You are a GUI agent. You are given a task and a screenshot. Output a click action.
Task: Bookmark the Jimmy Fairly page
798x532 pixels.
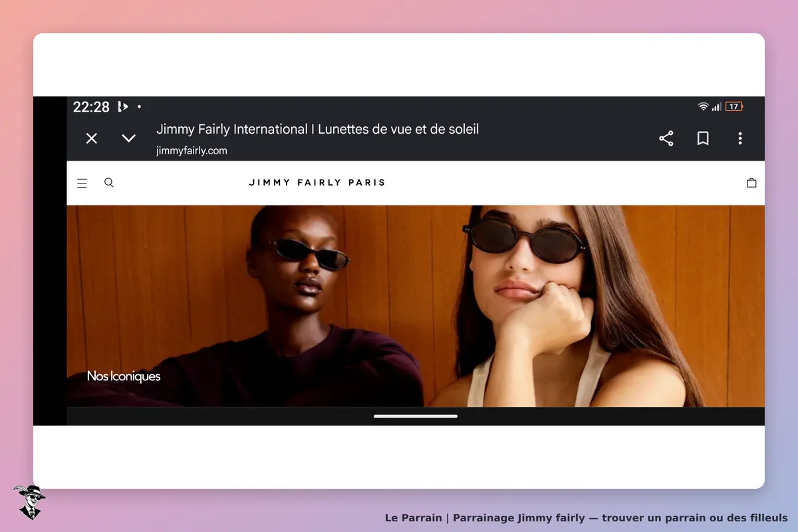click(x=703, y=138)
